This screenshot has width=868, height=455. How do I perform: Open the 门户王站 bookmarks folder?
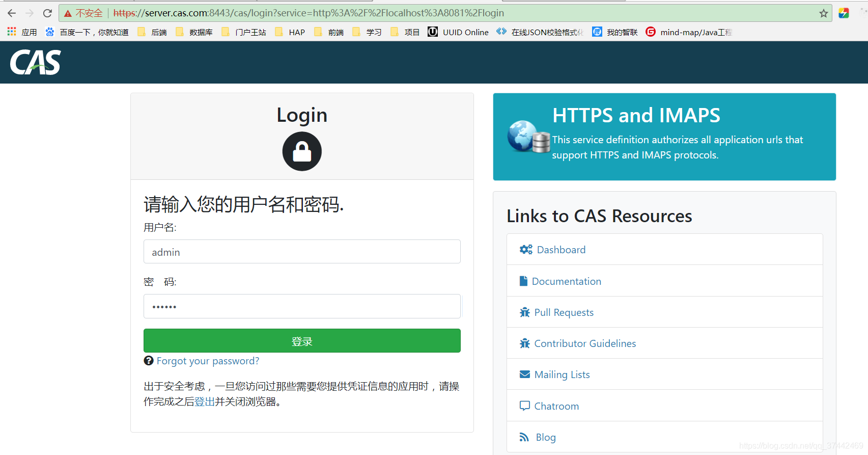tap(244, 32)
